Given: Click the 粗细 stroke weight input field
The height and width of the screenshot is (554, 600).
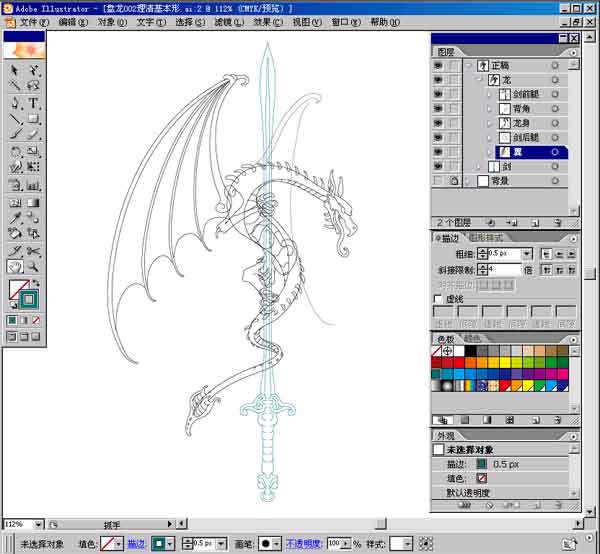Looking at the screenshot, I should click(505, 254).
